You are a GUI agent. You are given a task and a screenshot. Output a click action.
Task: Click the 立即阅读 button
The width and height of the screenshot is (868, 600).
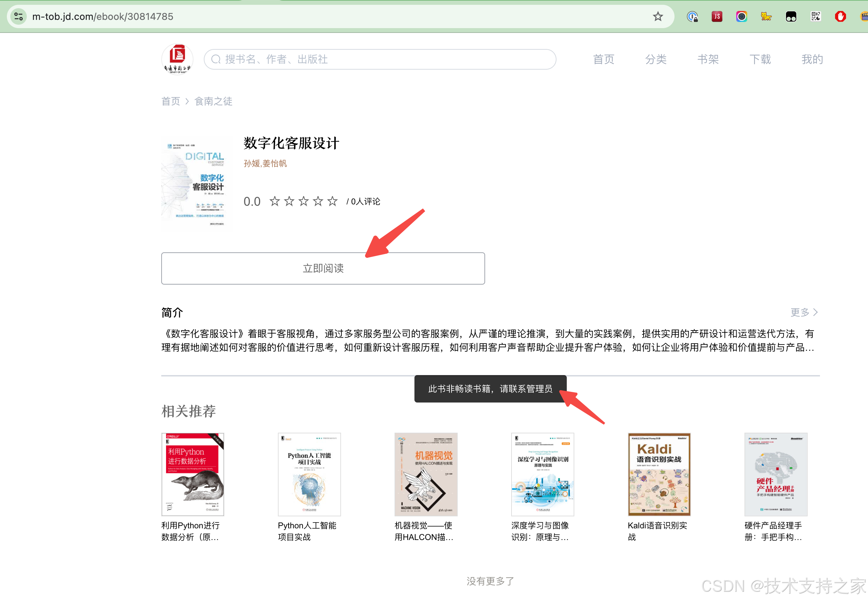[323, 268]
